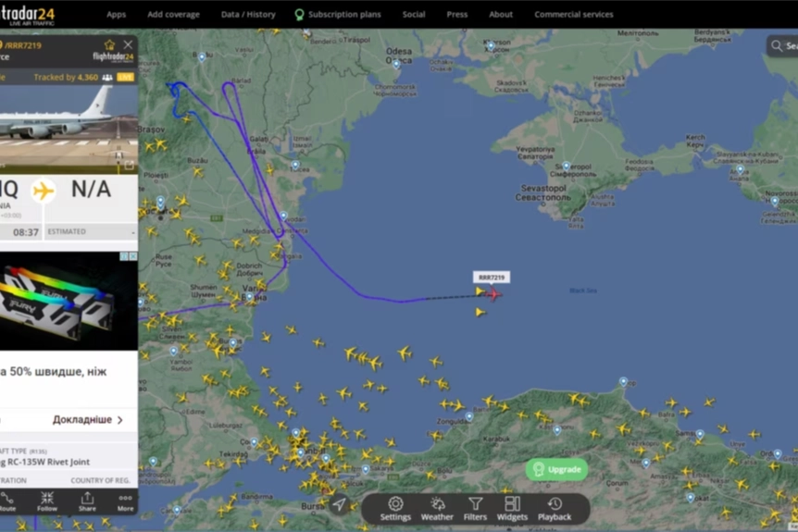Screen dimensions: 798x532
Task: Select the red RRR7219 aircraft on map
Action: click(x=493, y=294)
